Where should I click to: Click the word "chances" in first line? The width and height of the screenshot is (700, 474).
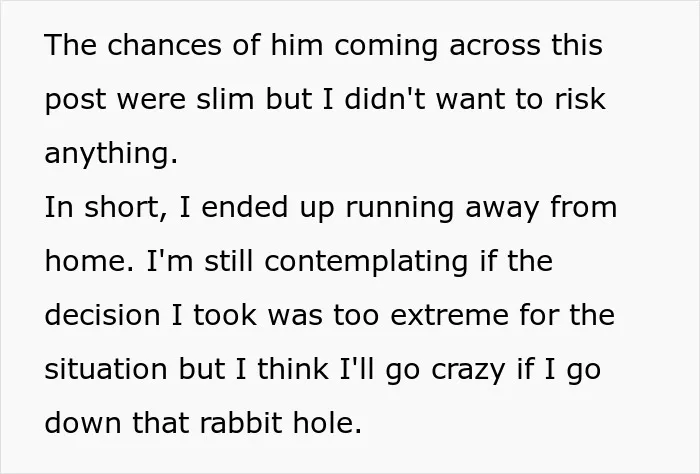click(x=164, y=45)
